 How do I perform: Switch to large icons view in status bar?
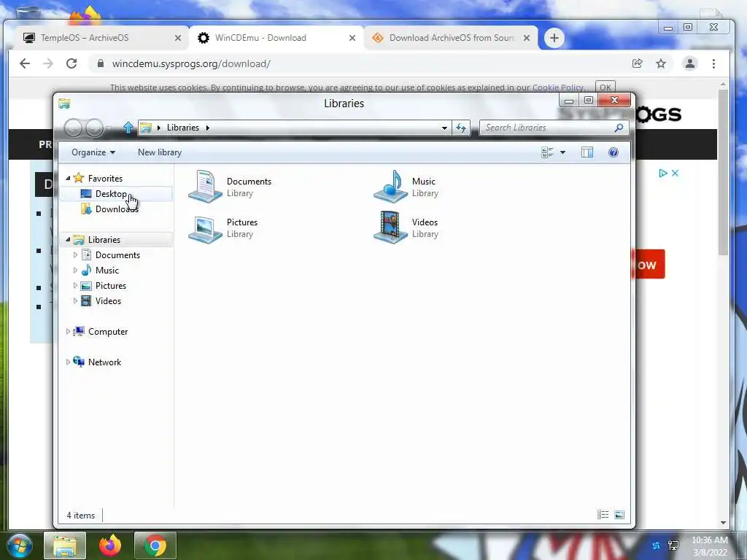[x=619, y=515]
